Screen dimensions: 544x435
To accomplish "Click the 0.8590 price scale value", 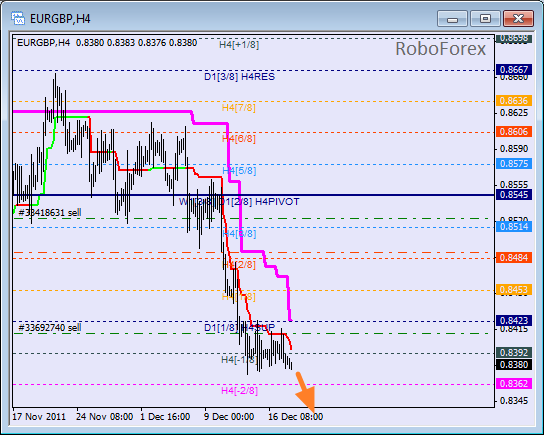I will [x=514, y=149].
